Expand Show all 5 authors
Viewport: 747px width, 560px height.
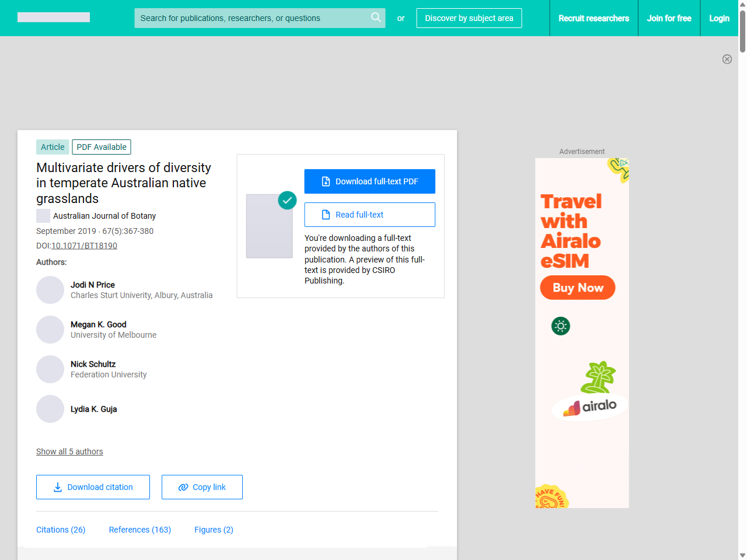tap(69, 452)
